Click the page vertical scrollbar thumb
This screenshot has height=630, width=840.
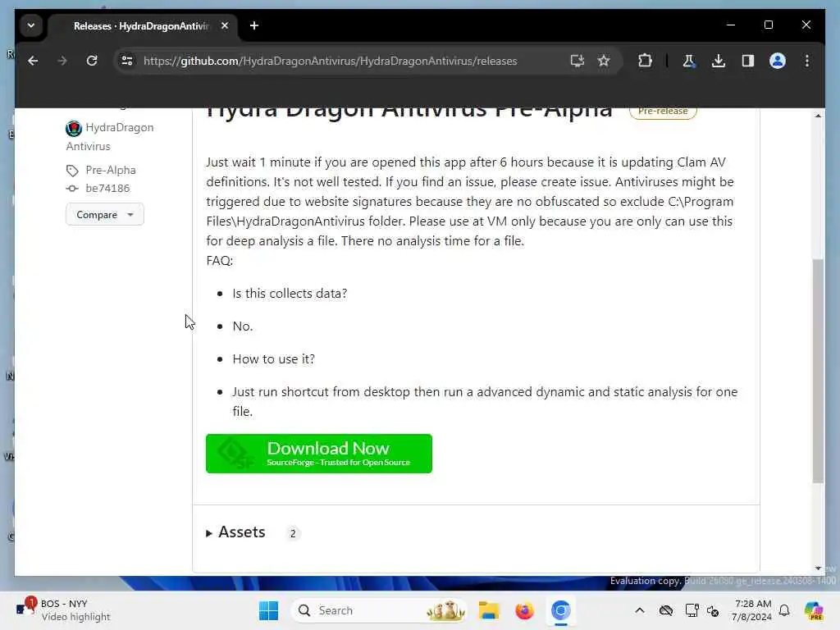(818, 371)
